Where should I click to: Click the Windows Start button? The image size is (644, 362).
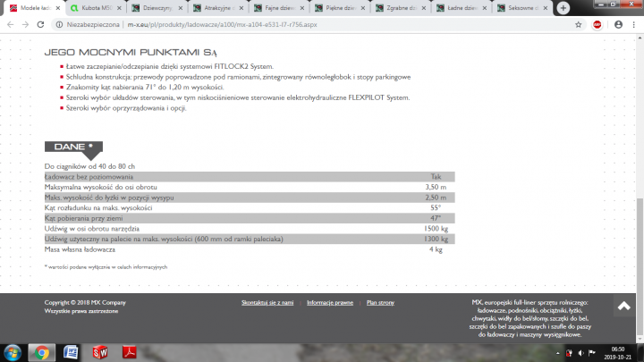13,351
